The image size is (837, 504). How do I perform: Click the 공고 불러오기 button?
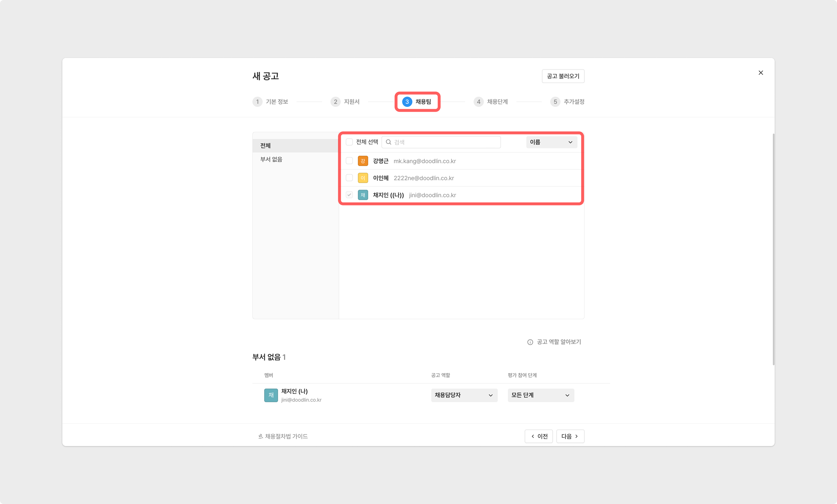563,76
